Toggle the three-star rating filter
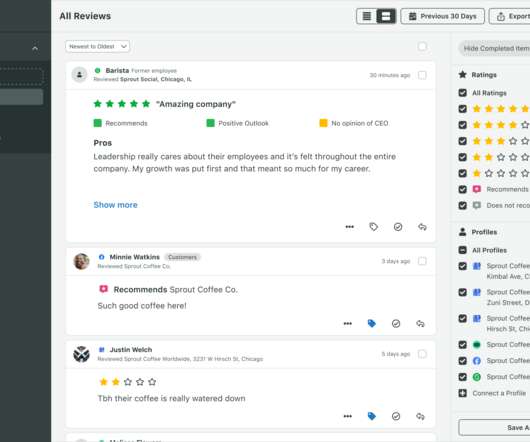The image size is (530, 442). point(462,141)
